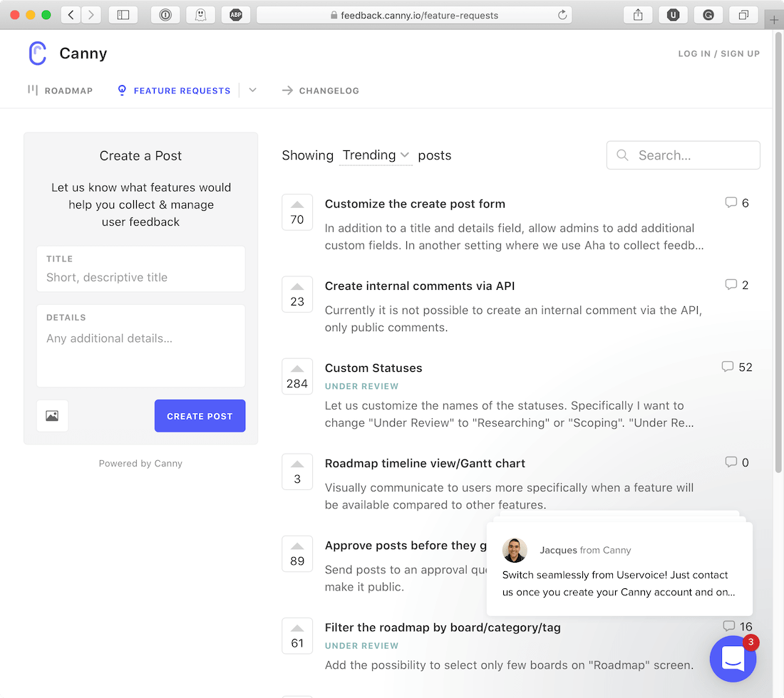Click the Under Review status on Custom Statuses
The width and height of the screenshot is (784, 698).
click(361, 386)
